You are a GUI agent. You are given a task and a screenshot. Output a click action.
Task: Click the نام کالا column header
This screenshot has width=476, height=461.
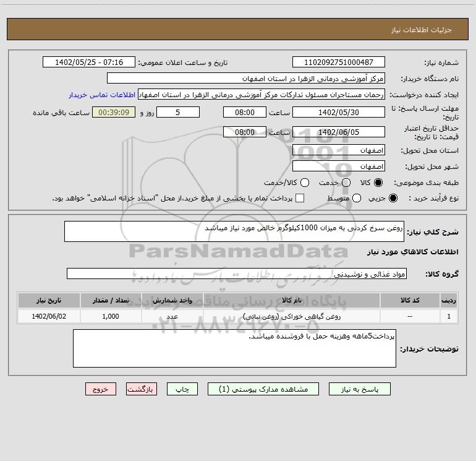pyautogui.click(x=291, y=300)
